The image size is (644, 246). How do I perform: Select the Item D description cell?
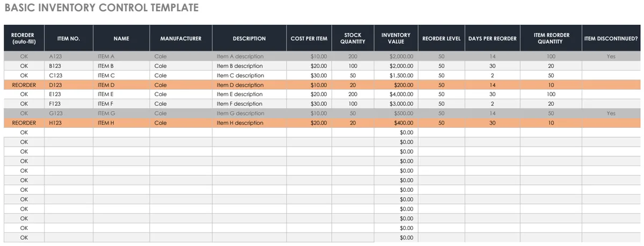click(x=249, y=85)
